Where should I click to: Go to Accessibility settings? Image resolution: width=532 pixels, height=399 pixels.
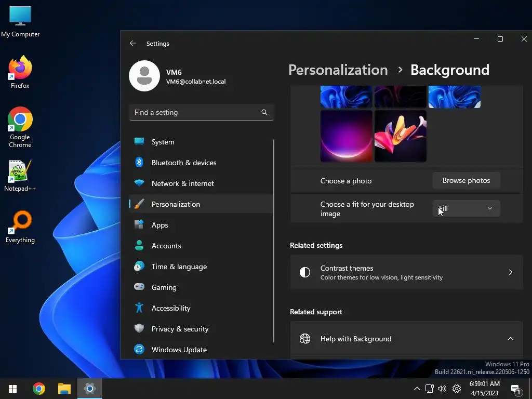pos(201,308)
